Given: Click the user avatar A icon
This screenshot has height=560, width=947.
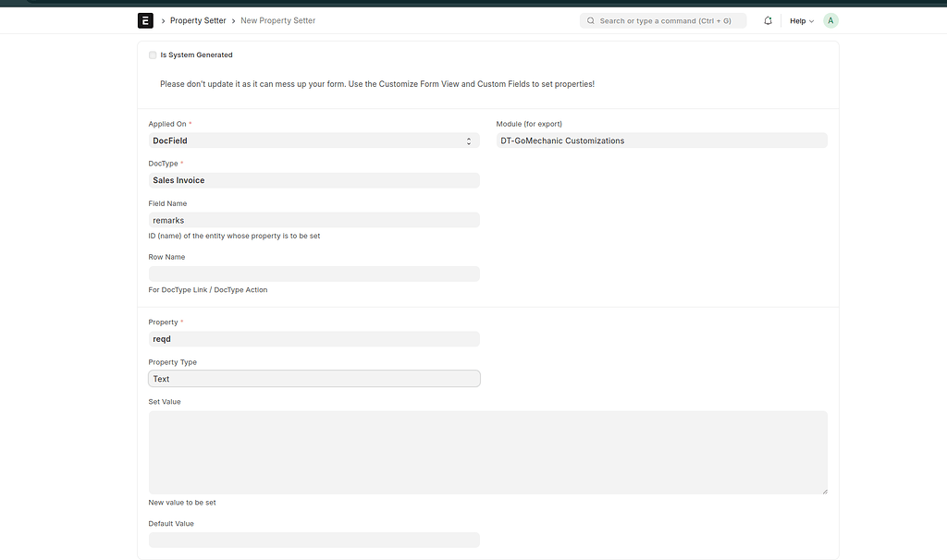Looking at the screenshot, I should coord(830,20).
